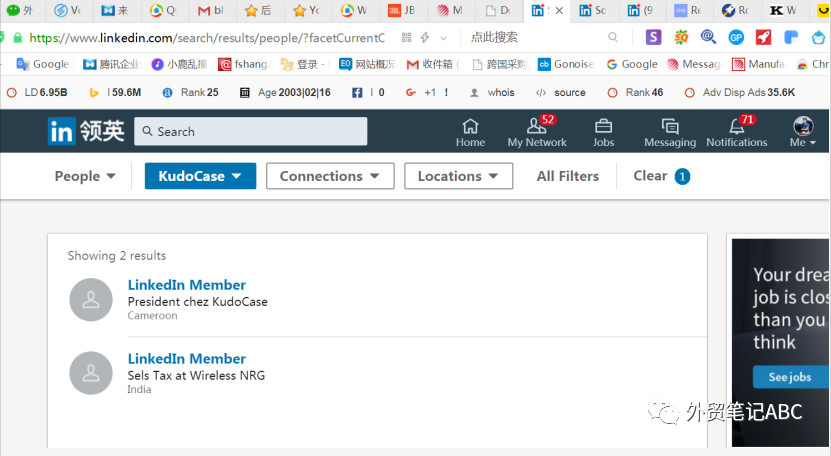Click the lightning bolt icon in address bar
Viewport: 831px width, 456px height.
point(425,37)
